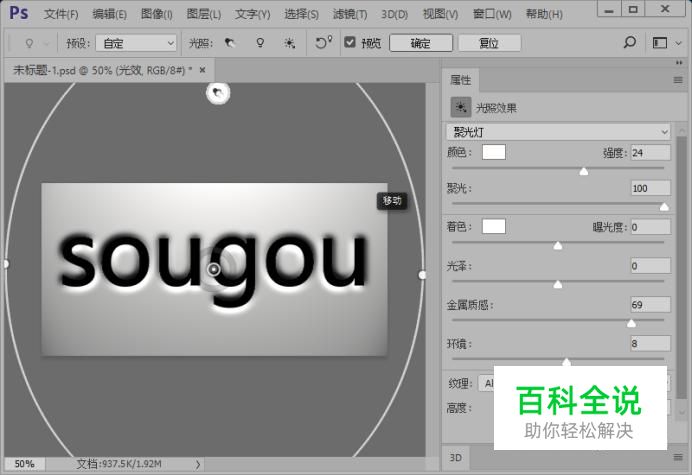Click the light bulb tool preset icon
692x475 pixels.
[x=29, y=43]
